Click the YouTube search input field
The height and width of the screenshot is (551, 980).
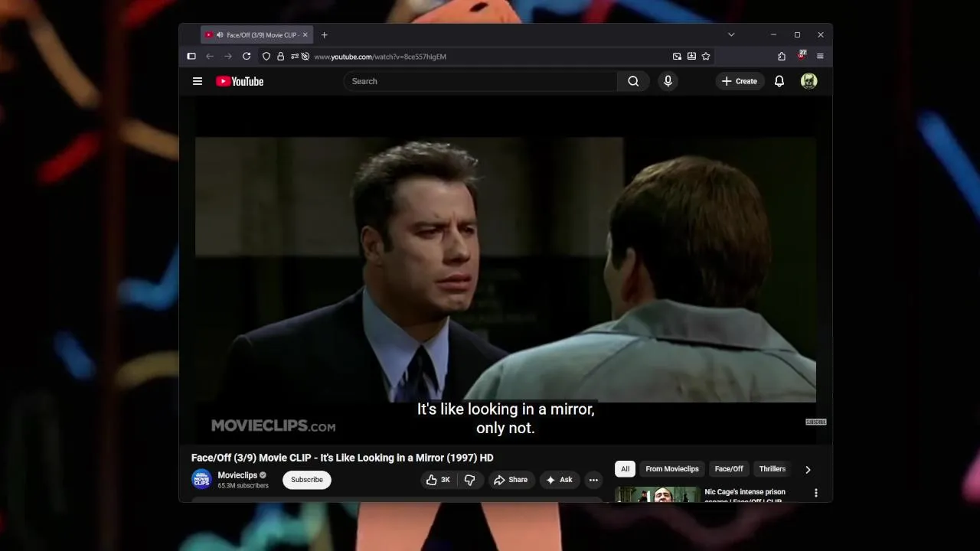481,81
